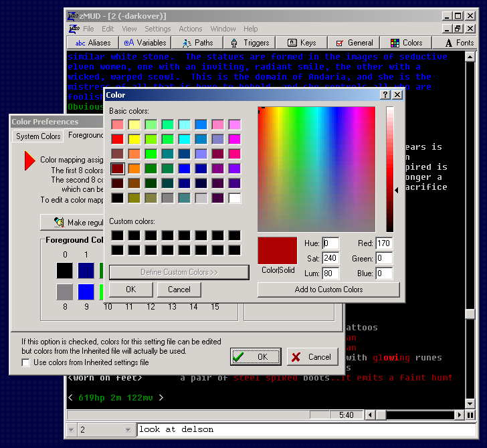Click Cancel in the Color dialog
This screenshot has height=448, width=487.
tap(179, 290)
